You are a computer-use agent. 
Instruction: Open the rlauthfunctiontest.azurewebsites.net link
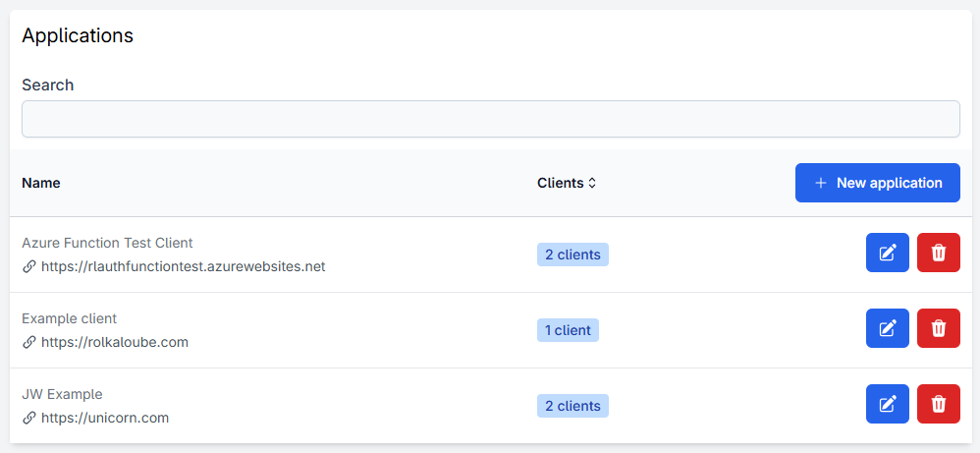click(183, 266)
